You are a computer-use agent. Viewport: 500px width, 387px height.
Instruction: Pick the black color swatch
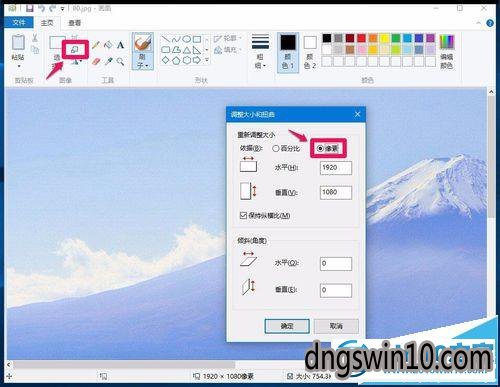point(327,38)
